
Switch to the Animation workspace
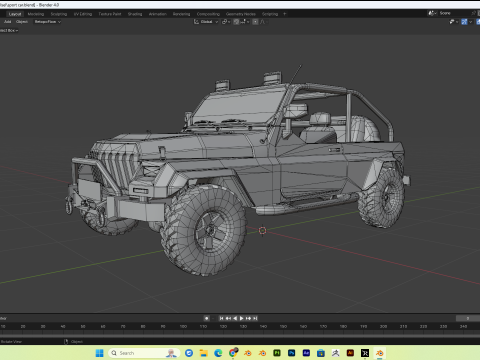158,14
